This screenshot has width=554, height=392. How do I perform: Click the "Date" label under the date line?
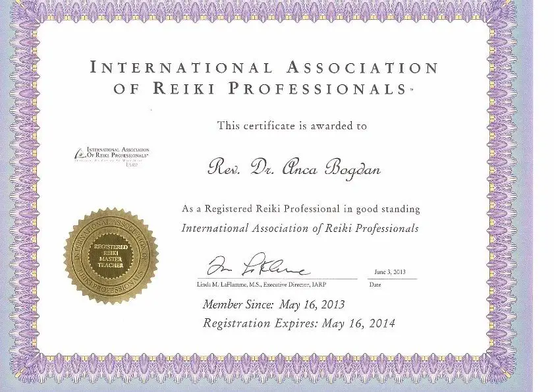tap(375, 285)
